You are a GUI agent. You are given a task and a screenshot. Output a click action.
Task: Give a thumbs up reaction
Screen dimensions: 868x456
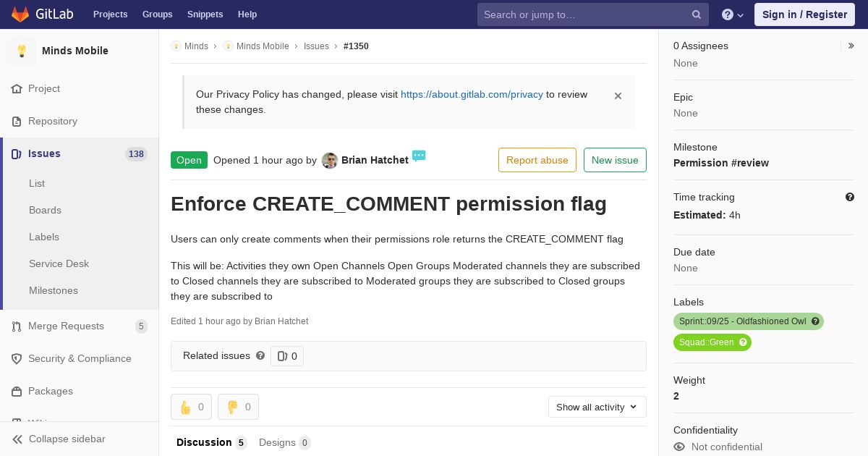tap(192, 407)
